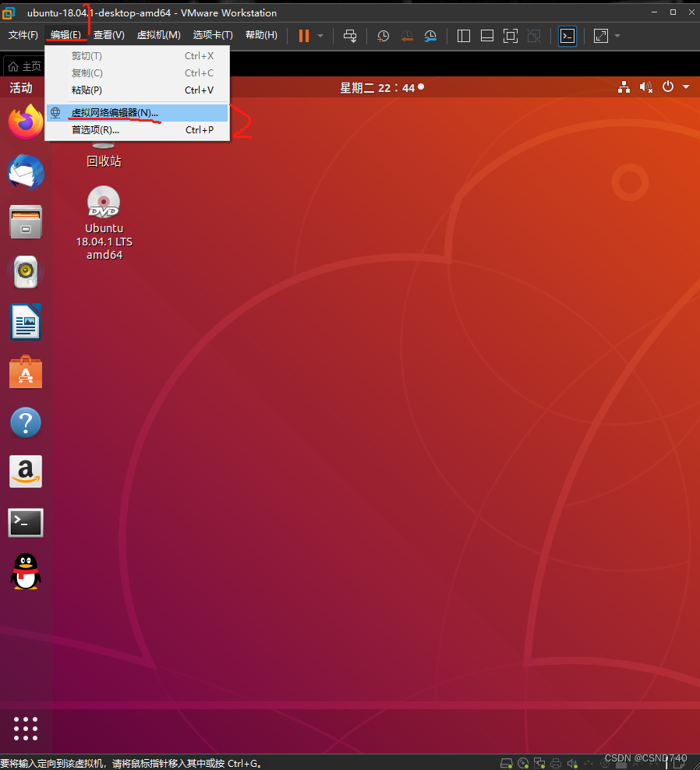Open Ubuntu Software center in the dock
Image resolution: width=700 pixels, height=770 pixels.
coord(26,373)
